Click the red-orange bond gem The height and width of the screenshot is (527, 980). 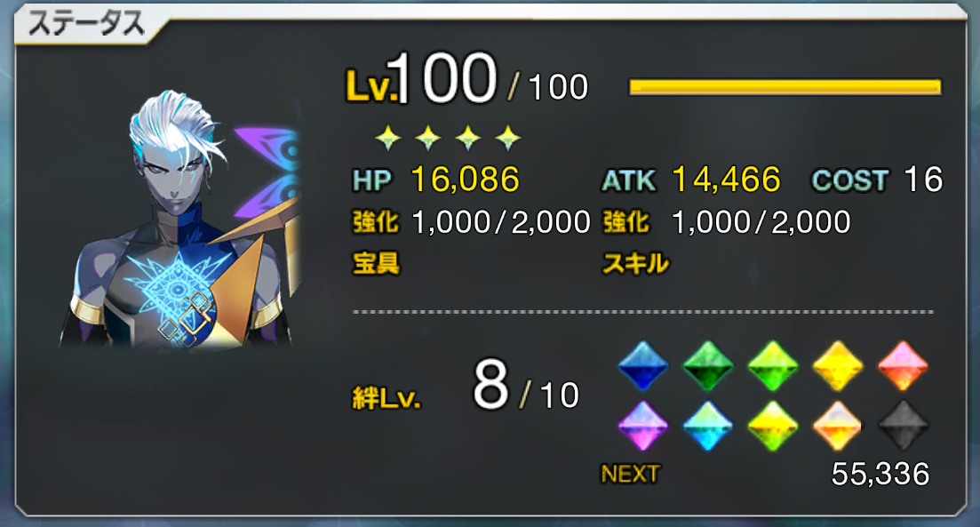click(x=903, y=365)
